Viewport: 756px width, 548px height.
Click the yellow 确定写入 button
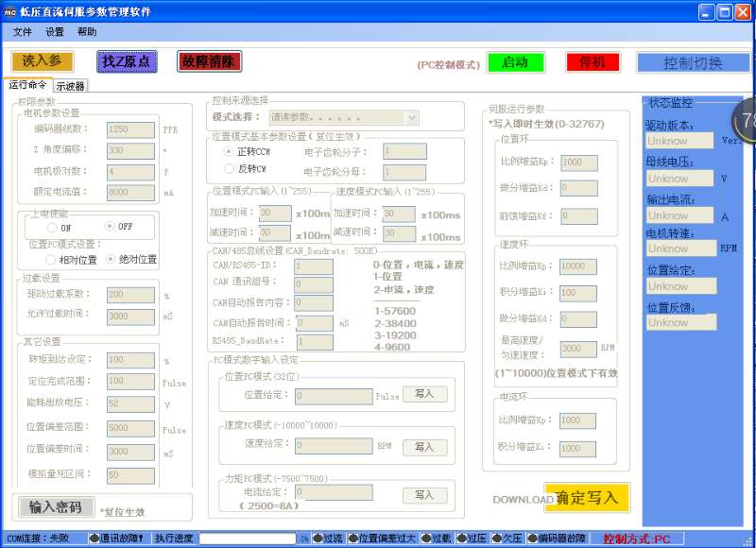[x=587, y=497]
